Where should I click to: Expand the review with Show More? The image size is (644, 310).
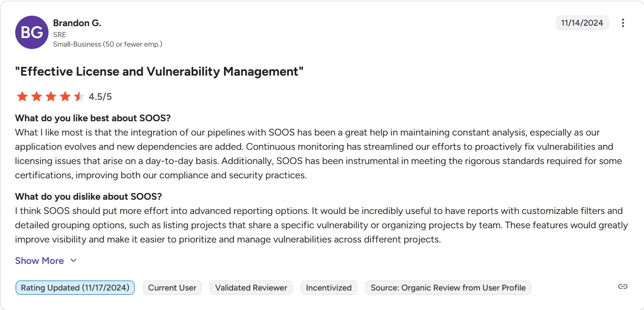pos(39,261)
